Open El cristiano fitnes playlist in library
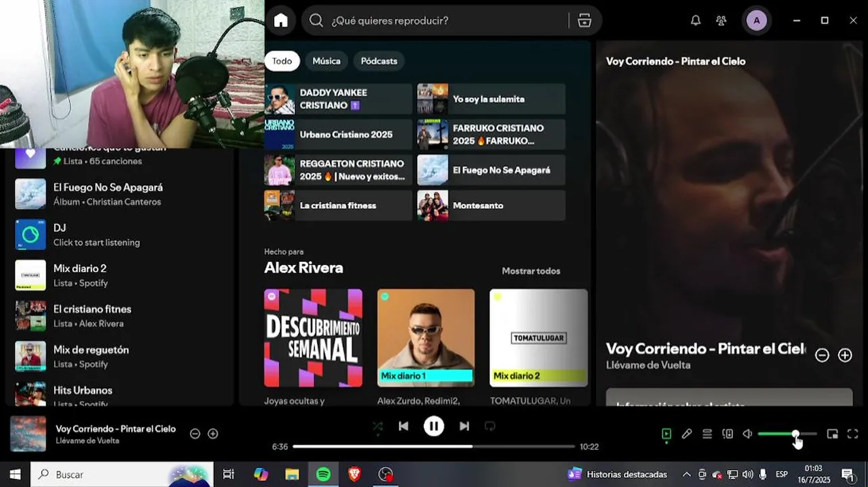This screenshot has width=868, height=487. pos(120,316)
